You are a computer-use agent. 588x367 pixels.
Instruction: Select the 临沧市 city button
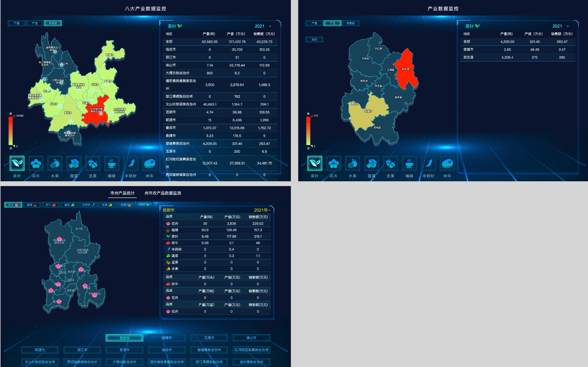[167, 350]
